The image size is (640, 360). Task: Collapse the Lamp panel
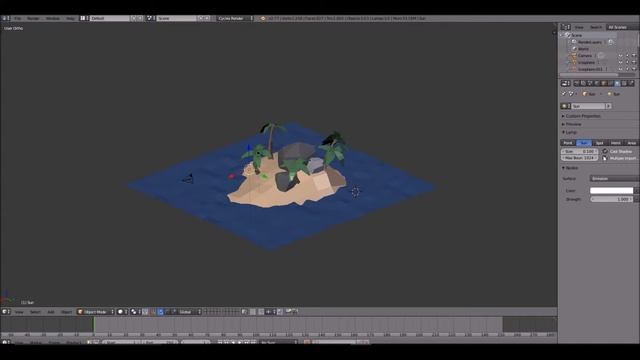pyautogui.click(x=570, y=132)
